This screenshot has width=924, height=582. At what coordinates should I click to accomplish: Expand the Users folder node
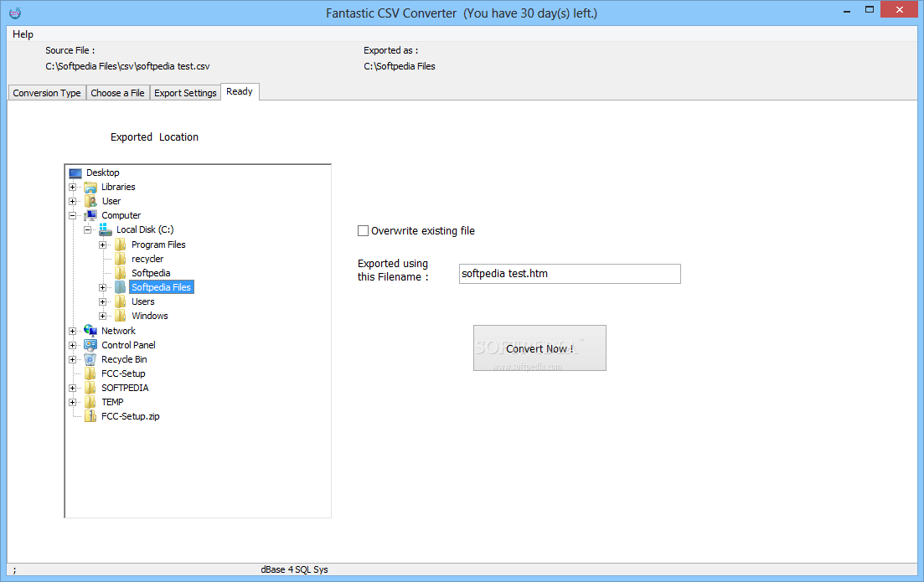(x=102, y=301)
